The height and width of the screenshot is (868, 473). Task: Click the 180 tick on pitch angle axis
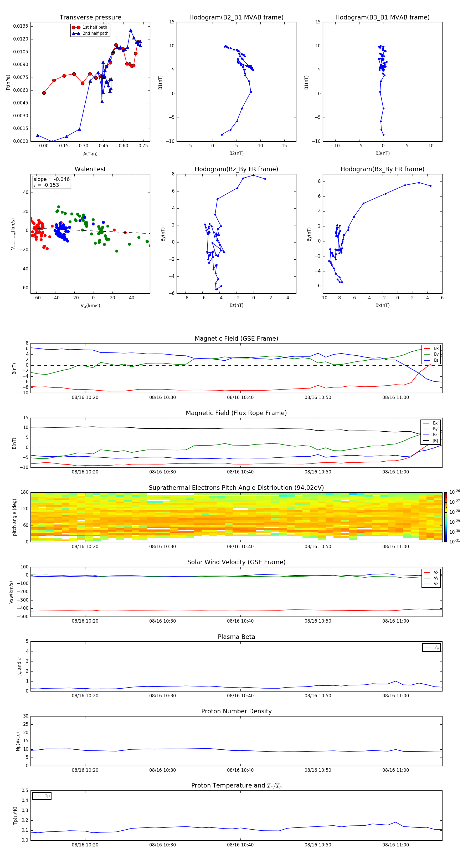tap(25, 492)
